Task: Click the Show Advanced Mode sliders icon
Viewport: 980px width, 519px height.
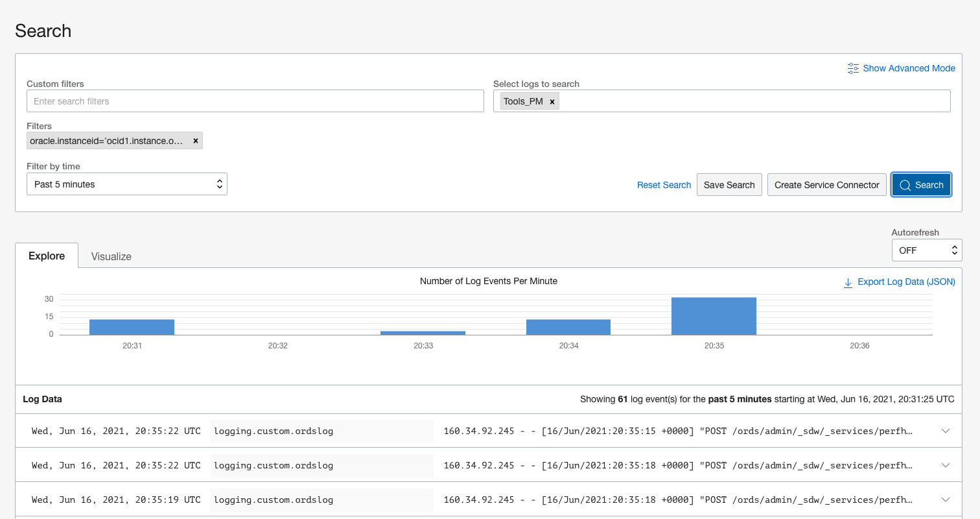Action: tap(853, 68)
